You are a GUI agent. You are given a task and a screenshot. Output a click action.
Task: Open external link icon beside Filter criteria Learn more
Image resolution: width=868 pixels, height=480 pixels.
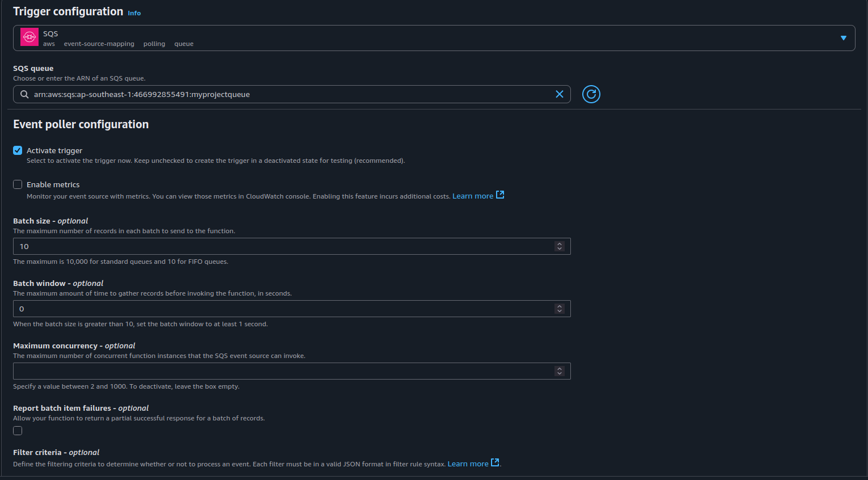coord(495,463)
